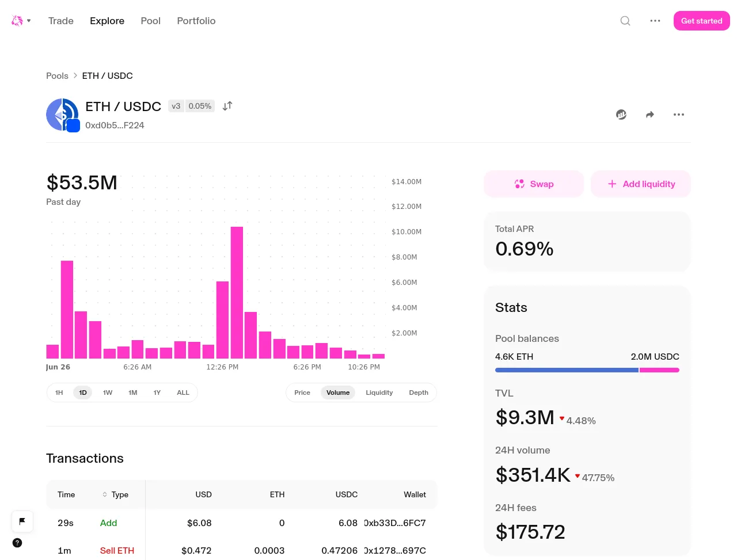Select the 1M time range
The image size is (737, 560).
(133, 393)
